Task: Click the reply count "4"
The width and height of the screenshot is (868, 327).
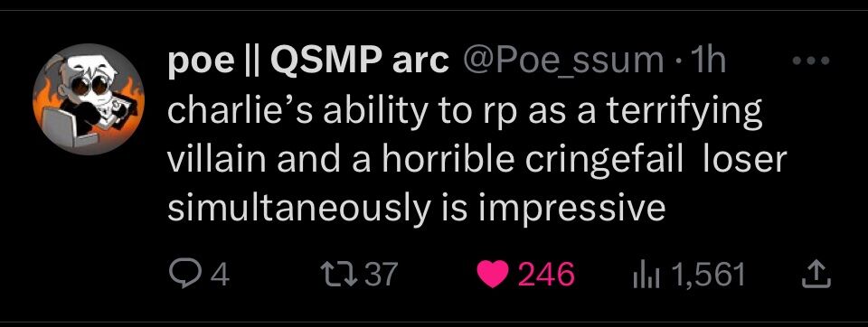Action: coord(221,275)
